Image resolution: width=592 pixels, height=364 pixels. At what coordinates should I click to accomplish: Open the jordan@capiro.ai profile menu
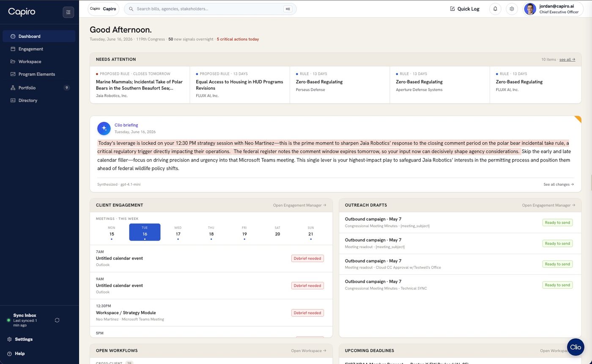click(552, 9)
